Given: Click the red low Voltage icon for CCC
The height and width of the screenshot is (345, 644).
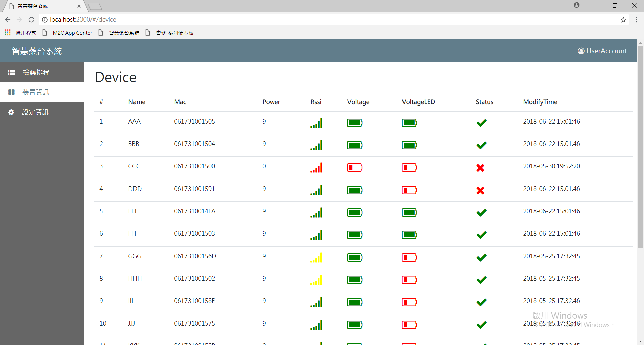Looking at the screenshot, I should (x=355, y=167).
